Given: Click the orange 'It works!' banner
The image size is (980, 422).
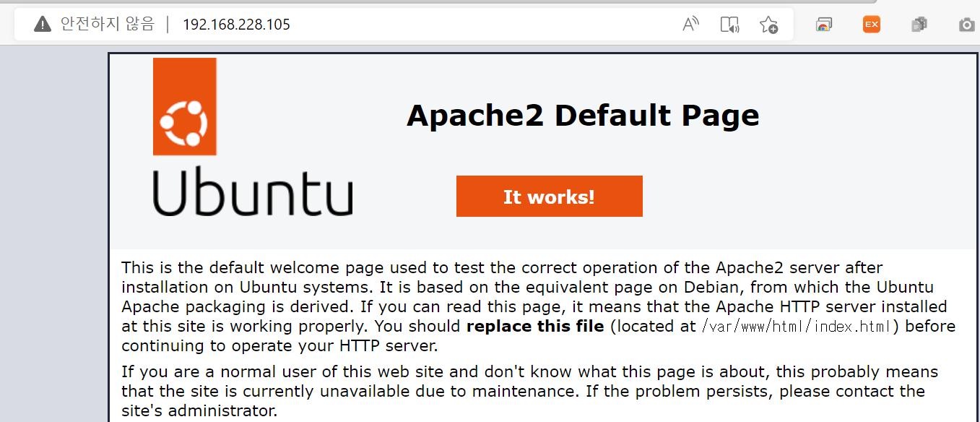Looking at the screenshot, I should [x=550, y=197].
